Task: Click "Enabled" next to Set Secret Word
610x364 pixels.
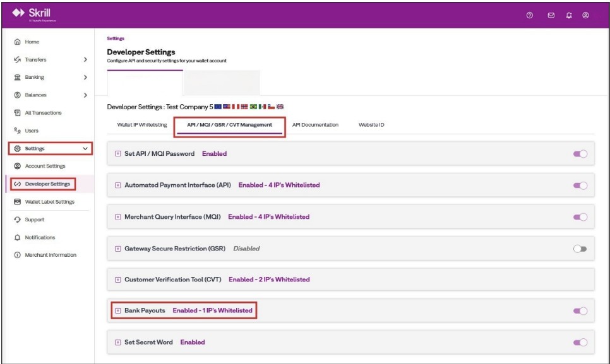Action: [x=193, y=343]
